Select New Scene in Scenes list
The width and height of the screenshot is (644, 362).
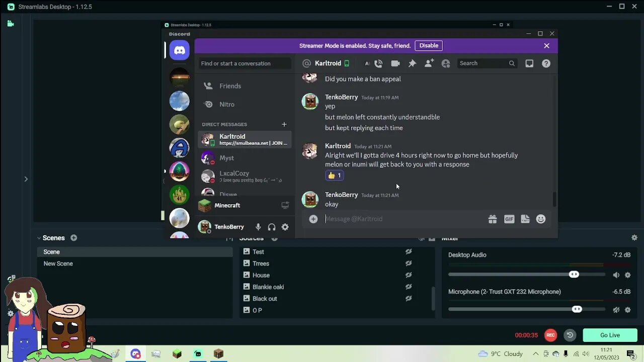point(134,263)
